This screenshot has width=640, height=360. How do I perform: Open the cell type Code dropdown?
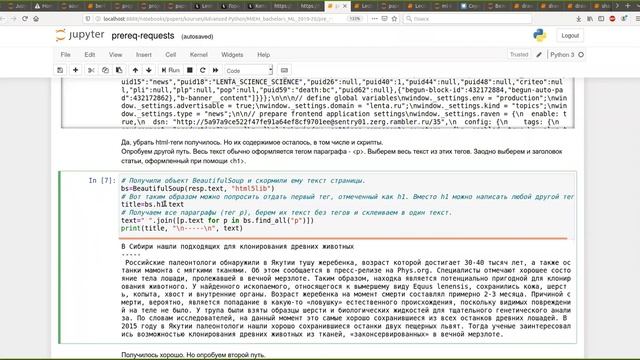pos(249,71)
